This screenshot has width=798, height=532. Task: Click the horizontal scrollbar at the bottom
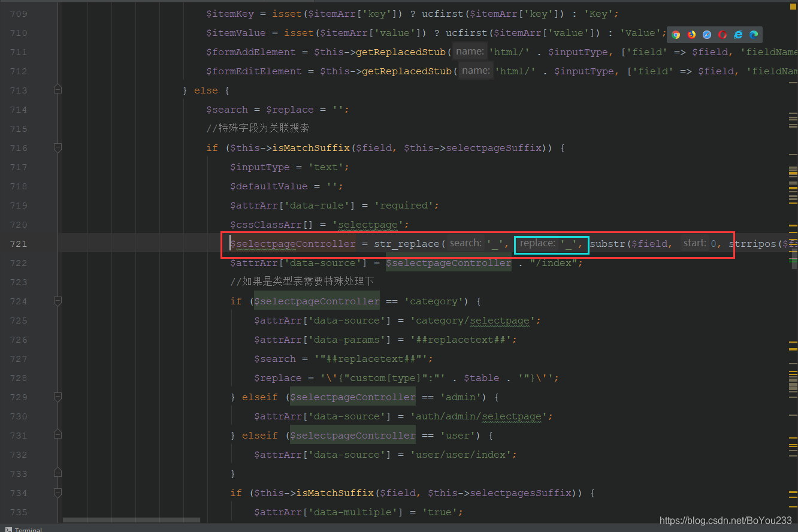coord(132,520)
